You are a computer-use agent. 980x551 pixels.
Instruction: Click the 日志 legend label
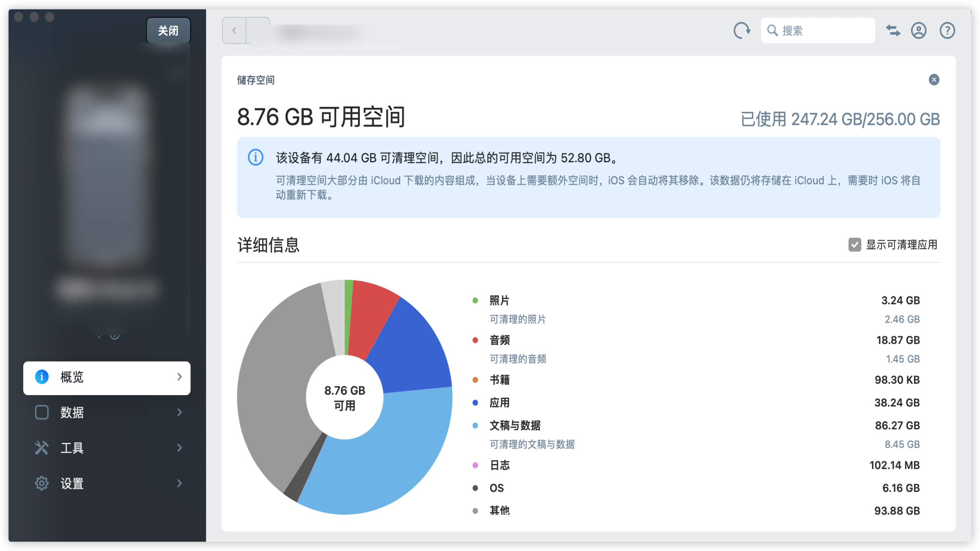pos(499,466)
